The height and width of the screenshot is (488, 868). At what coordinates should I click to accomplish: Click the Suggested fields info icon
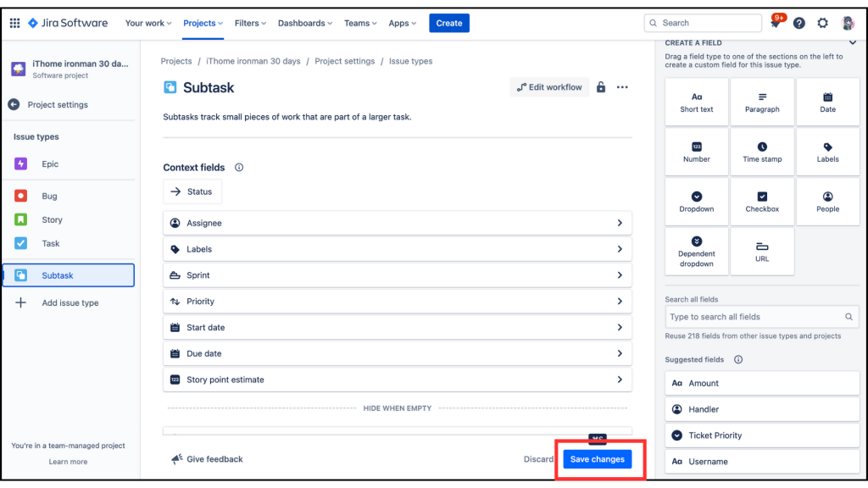pyautogui.click(x=738, y=359)
